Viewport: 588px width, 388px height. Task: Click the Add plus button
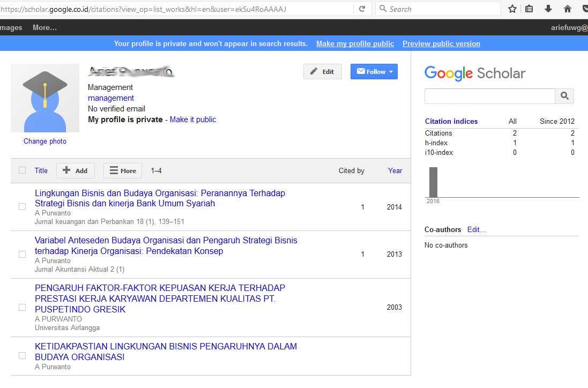76,170
